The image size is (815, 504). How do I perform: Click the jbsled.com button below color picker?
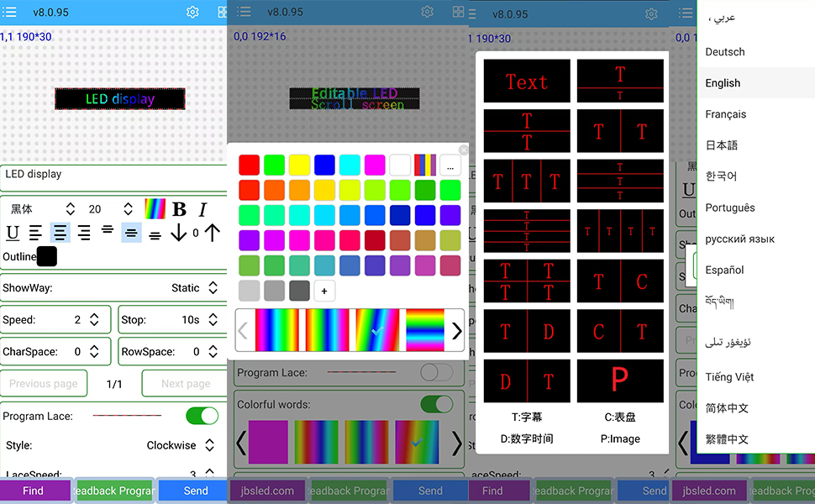click(x=269, y=491)
